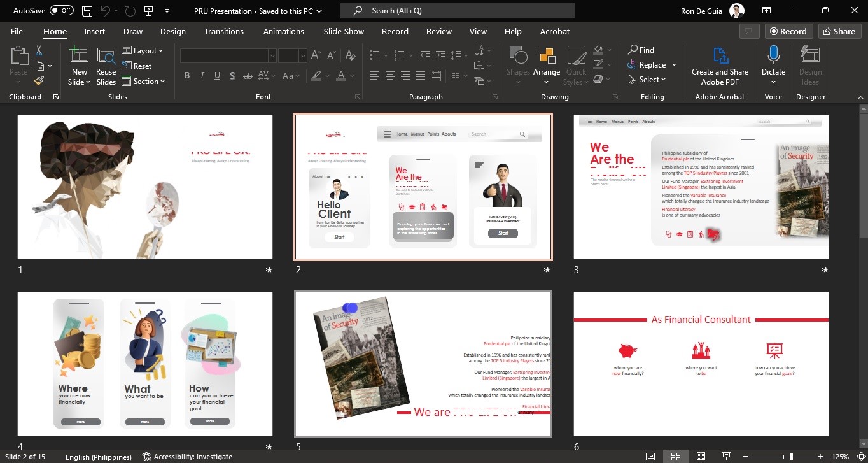Click the Search (Alt+Q) box

click(x=458, y=11)
